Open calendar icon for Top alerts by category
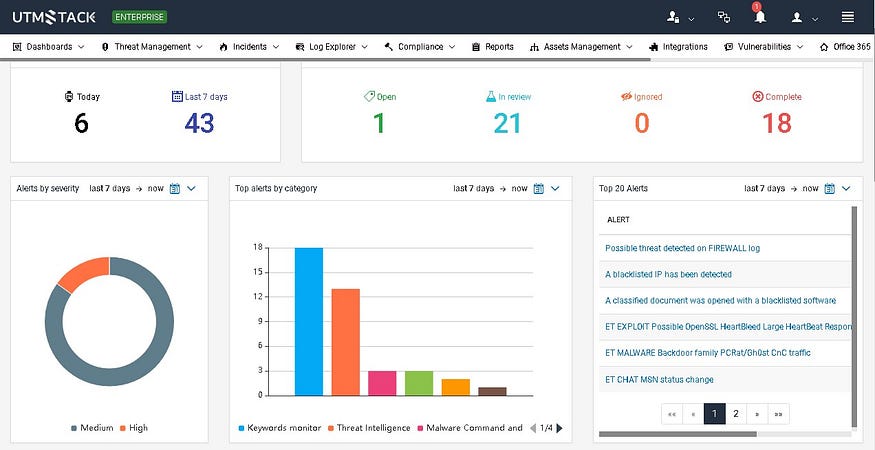Screen dimensions: 875x450 [x=539, y=189]
